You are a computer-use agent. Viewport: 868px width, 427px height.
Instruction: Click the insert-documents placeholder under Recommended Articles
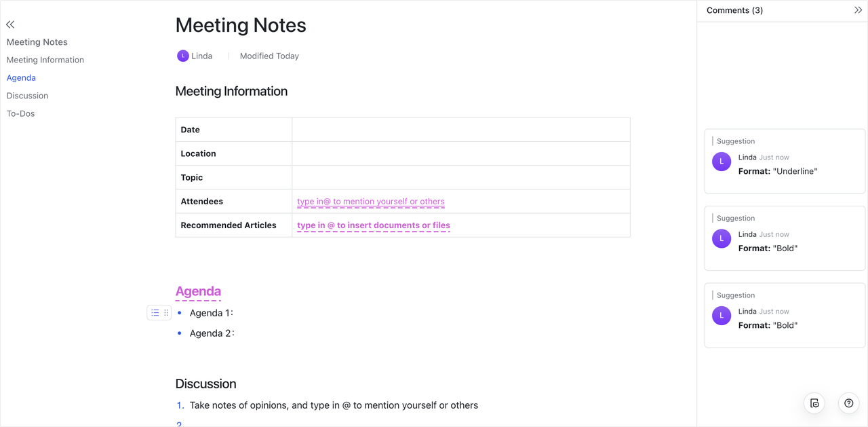click(373, 225)
